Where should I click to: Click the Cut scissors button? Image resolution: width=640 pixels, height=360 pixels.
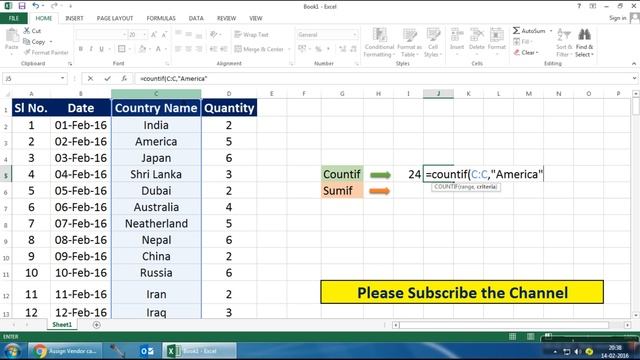click(x=32, y=31)
